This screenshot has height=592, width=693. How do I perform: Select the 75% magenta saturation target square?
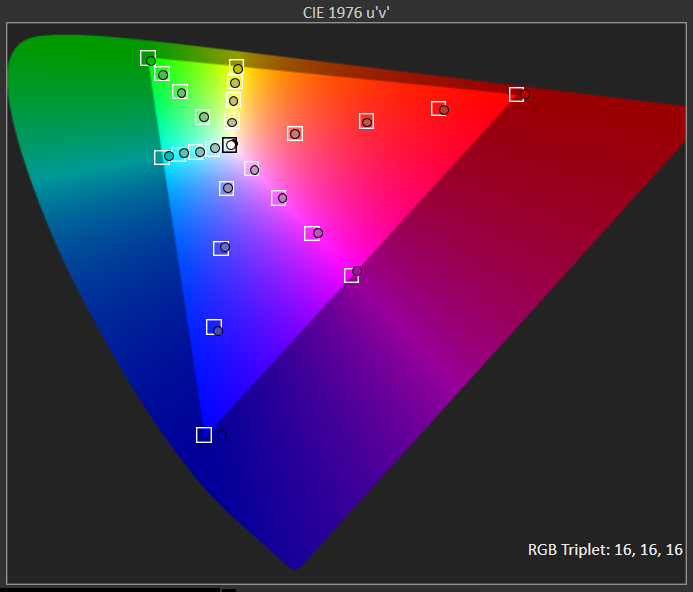(x=312, y=233)
